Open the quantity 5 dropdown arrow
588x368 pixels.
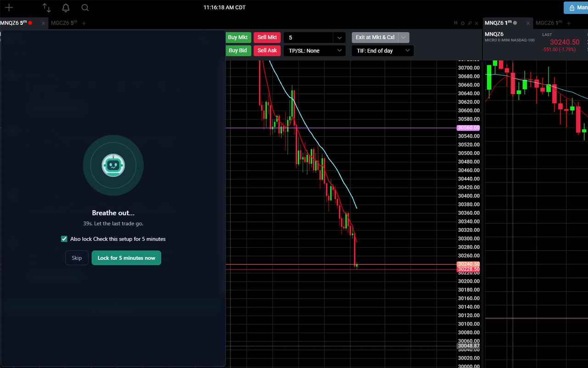[x=339, y=38]
